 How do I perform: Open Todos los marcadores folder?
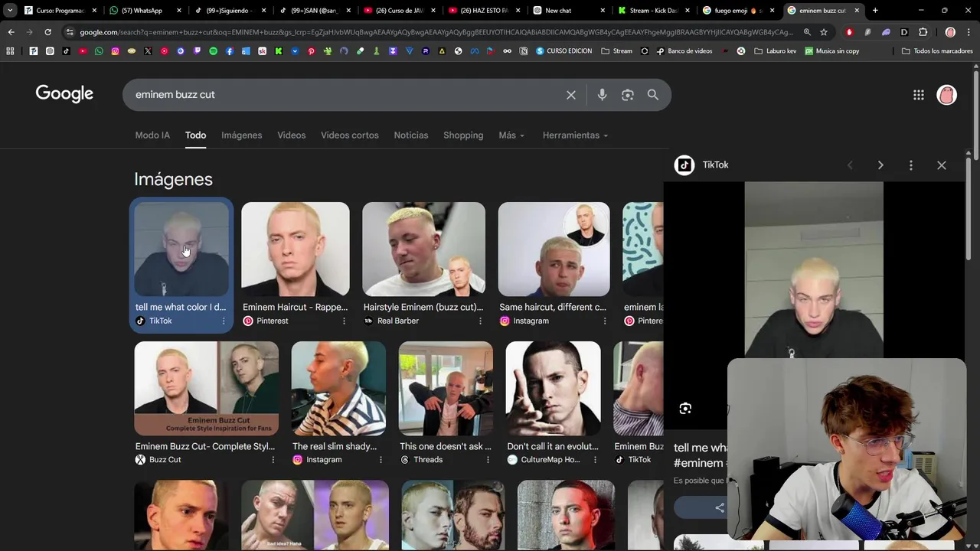coord(937,51)
